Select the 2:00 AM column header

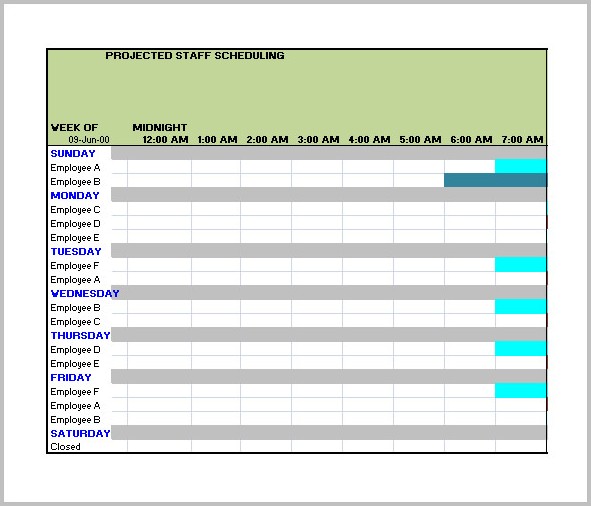[268, 140]
